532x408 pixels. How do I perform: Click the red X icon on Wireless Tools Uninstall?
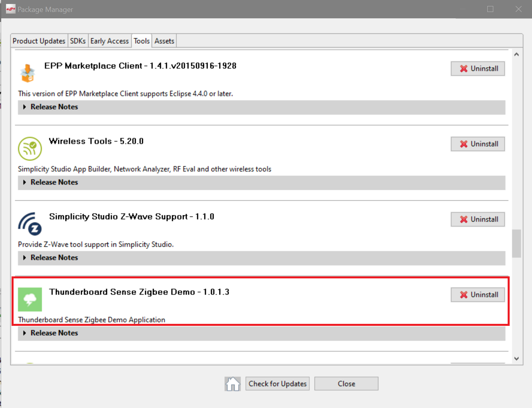click(464, 144)
